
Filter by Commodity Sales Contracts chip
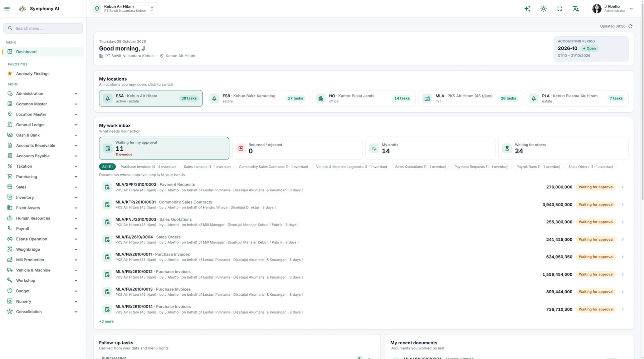pos(273,167)
